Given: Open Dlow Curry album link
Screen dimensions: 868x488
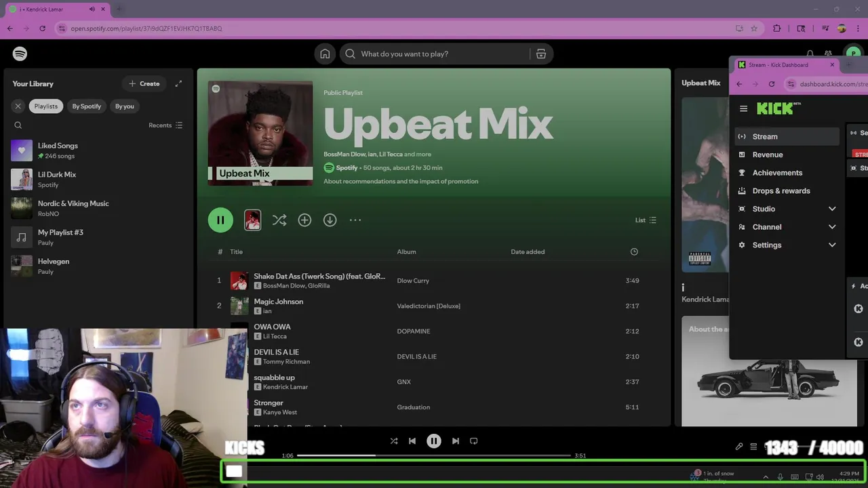Looking at the screenshot, I should tap(413, 281).
